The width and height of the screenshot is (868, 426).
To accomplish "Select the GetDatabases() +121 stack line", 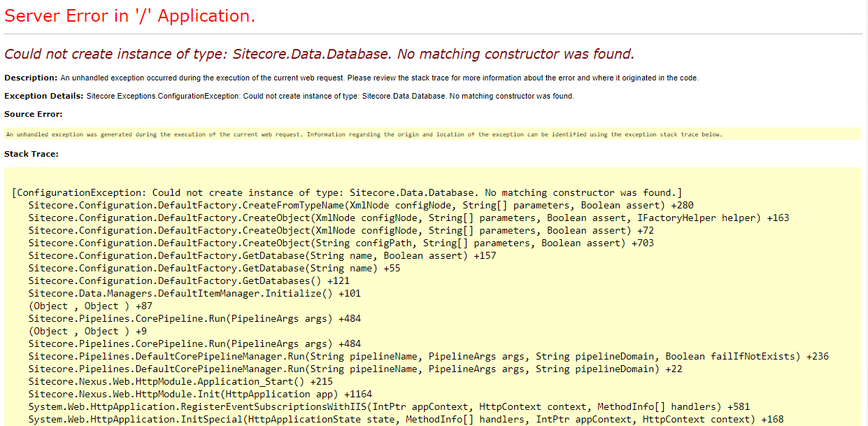I will pos(190,281).
